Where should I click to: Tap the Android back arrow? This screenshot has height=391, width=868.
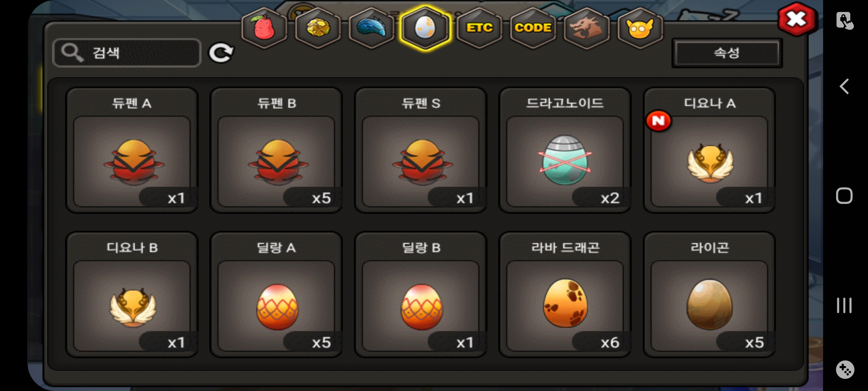coord(844,87)
